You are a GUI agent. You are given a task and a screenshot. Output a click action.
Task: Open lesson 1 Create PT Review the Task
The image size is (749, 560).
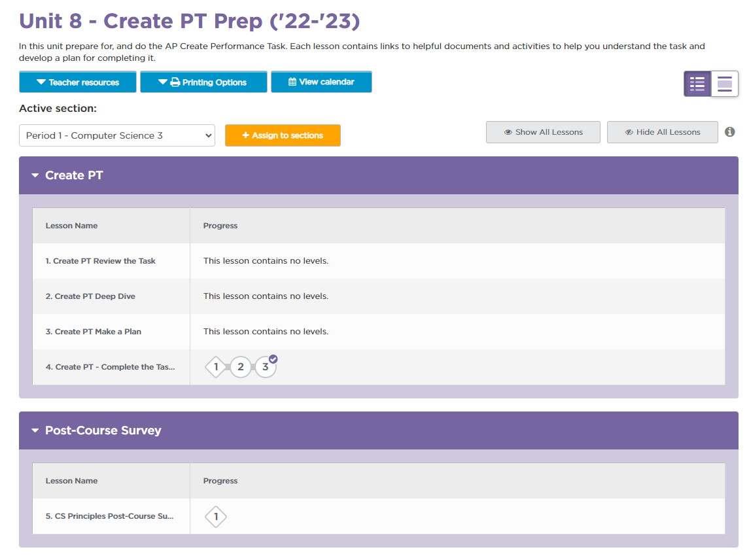click(101, 261)
